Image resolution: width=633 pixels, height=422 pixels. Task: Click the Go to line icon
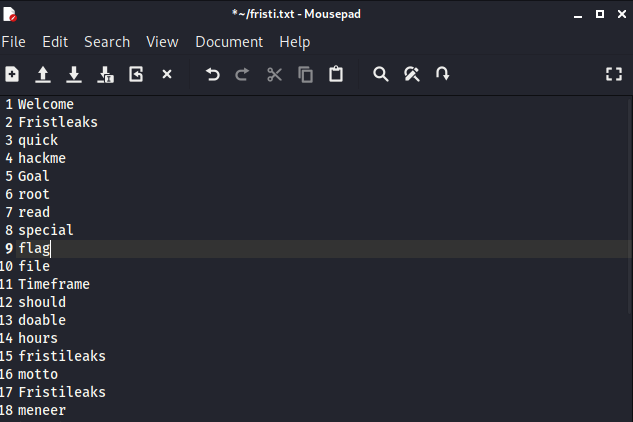click(442, 74)
